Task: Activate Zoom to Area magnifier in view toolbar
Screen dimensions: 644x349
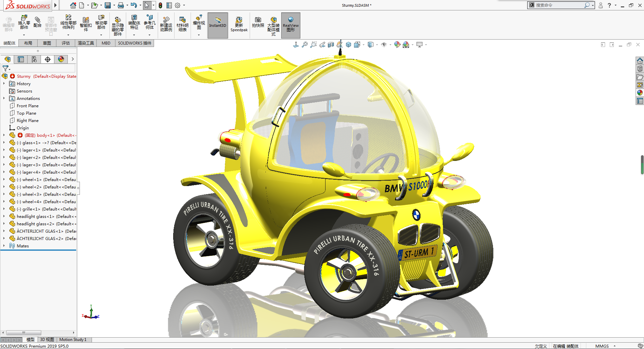Action: [313, 45]
